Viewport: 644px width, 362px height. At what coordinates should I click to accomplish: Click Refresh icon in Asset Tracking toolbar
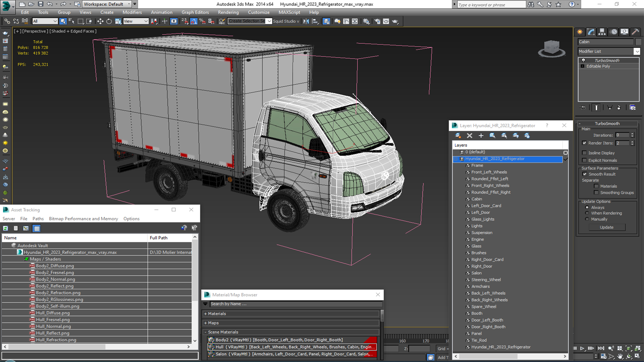pyautogui.click(x=6, y=228)
